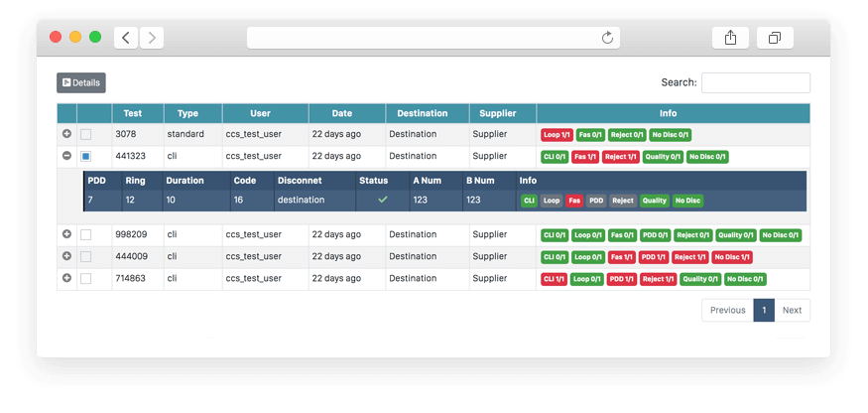
Task: Expand the row for test 3078
Action: coord(66,134)
